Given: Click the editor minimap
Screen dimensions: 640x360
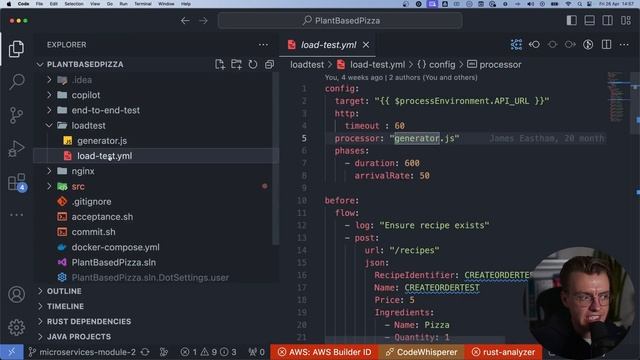Looking at the screenshot, I should click(617, 97).
